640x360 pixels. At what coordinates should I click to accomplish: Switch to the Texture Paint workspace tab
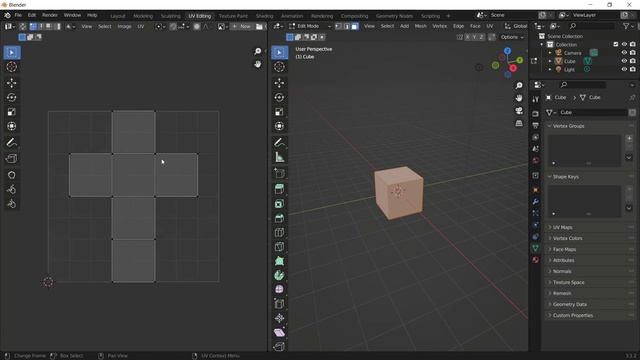[x=233, y=16]
